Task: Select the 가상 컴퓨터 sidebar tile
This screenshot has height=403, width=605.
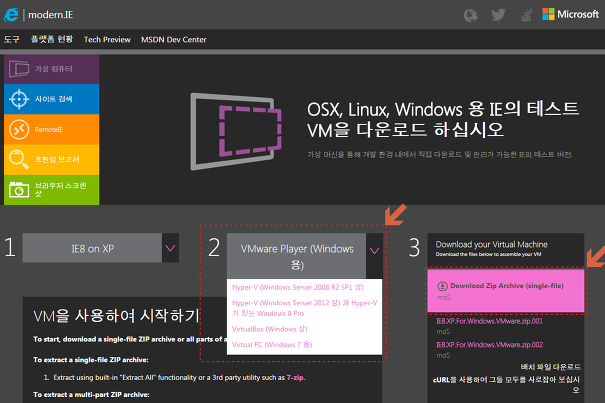Action: click(51, 69)
